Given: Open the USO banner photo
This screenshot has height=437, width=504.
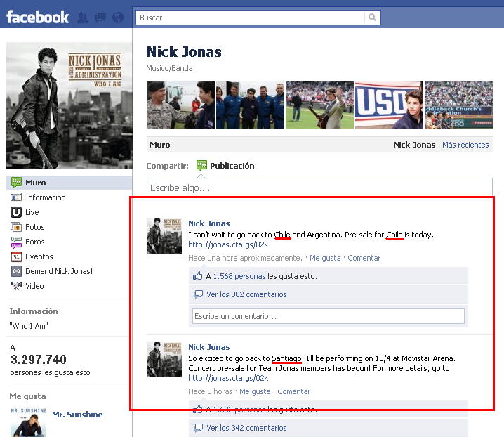Looking at the screenshot, I should [x=389, y=105].
